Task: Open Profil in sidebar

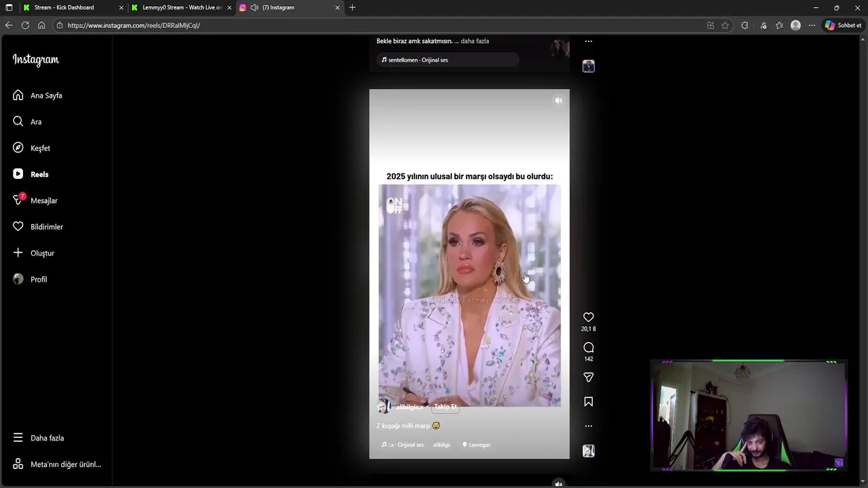Action: [30, 279]
